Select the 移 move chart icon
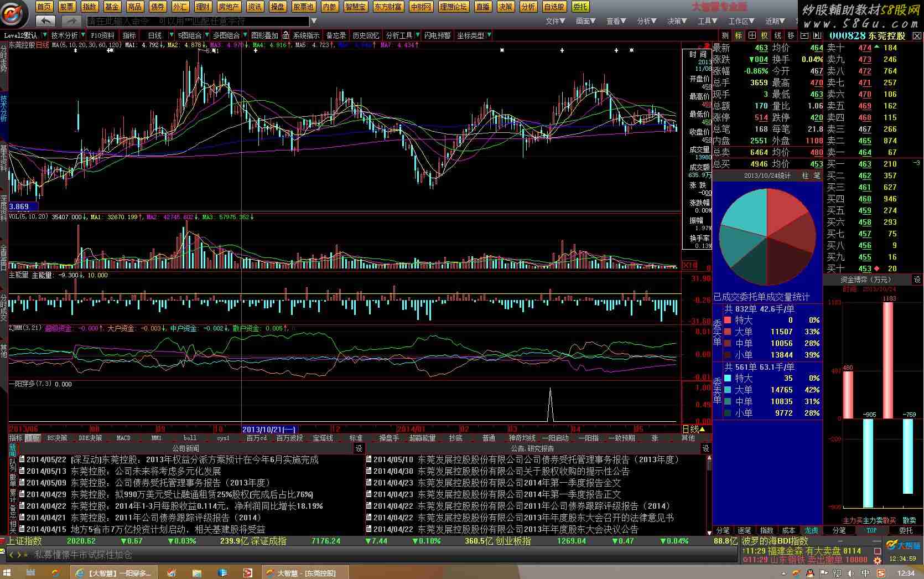The image size is (924, 579). click(791, 35)
